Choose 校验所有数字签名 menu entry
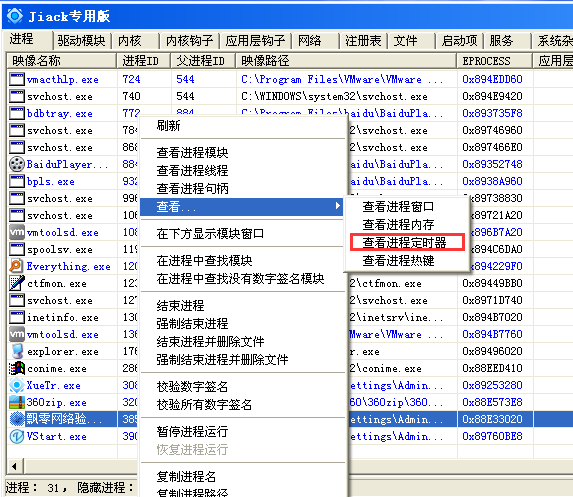573x497 pixels. [x=243, y=405]
